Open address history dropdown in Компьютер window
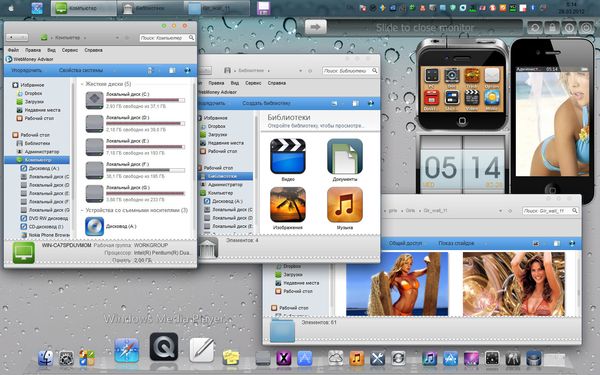 (117, 38)
